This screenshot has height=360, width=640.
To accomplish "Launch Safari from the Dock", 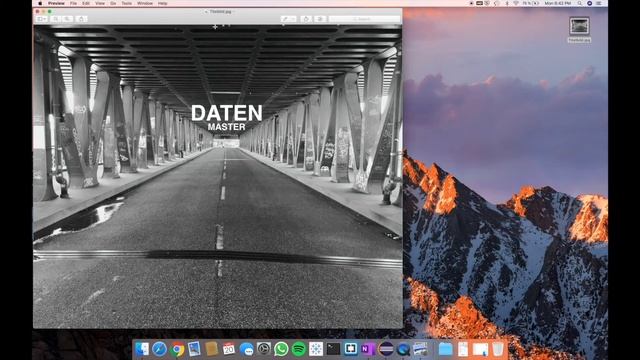I will [159, 349].
